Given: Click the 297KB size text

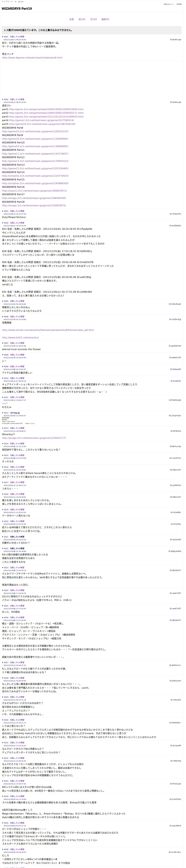Looking at the screenshot, I should coord(179,4).
